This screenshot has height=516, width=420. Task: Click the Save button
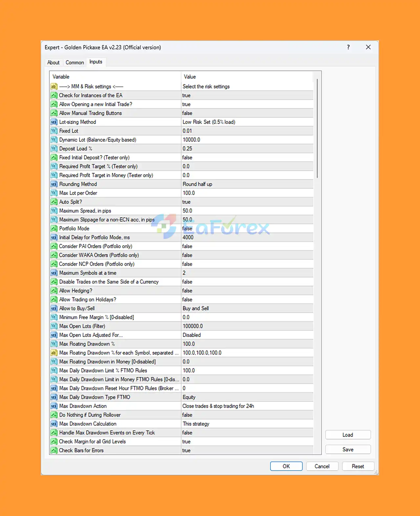[348, 449]
